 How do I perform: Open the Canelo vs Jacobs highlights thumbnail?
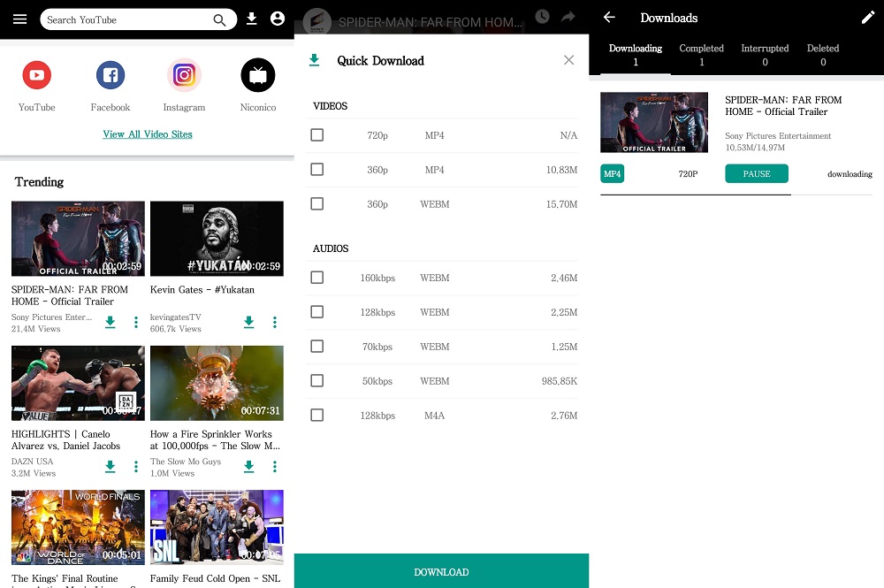[78, 384]
